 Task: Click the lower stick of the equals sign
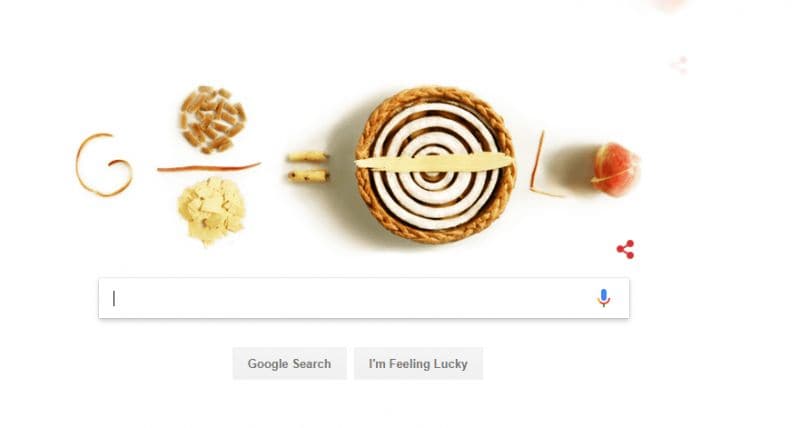(x=308, y=177)
